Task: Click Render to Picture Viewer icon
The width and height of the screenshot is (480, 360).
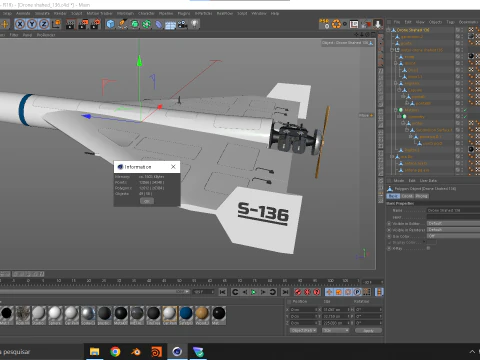Action: tap(83, 24)
